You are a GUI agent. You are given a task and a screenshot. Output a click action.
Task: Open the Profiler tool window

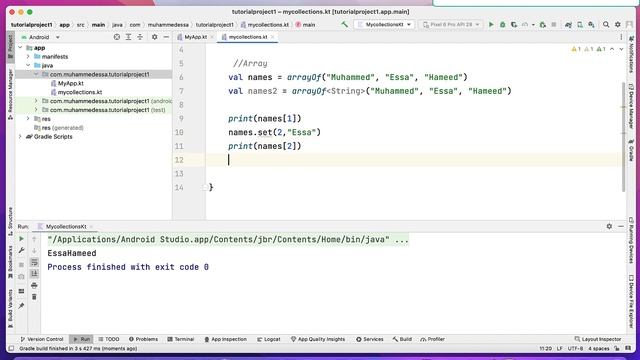point(432,339)
